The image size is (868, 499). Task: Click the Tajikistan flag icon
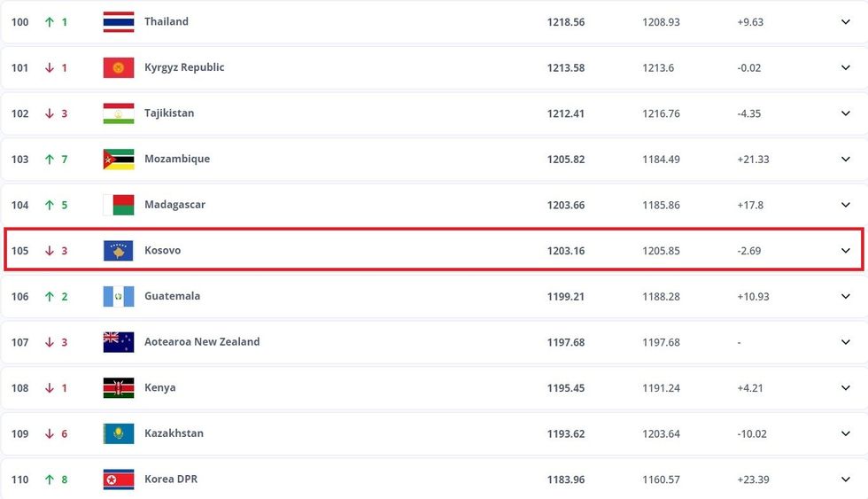click(x=119, y=113)
